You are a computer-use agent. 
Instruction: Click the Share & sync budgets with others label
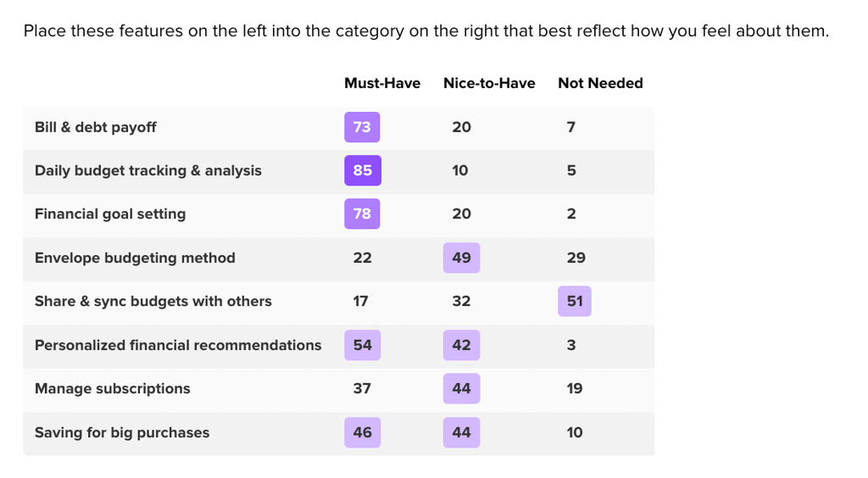coord(153,301)
